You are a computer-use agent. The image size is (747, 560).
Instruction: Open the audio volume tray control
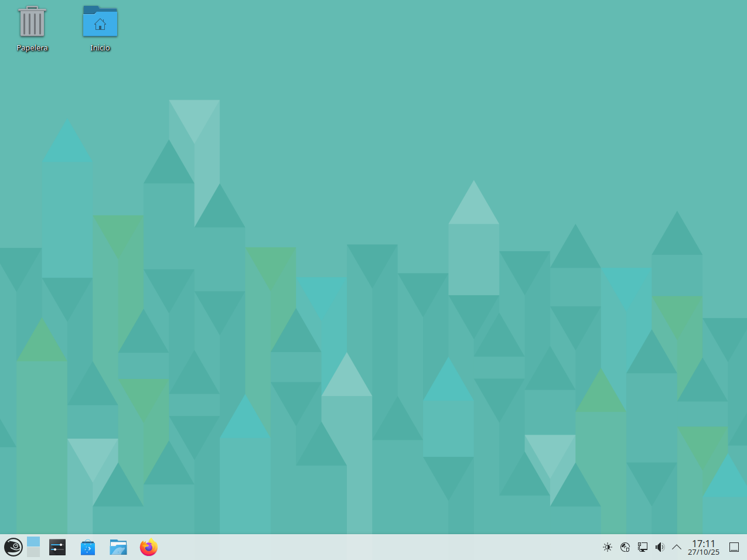tap(660, 547)
